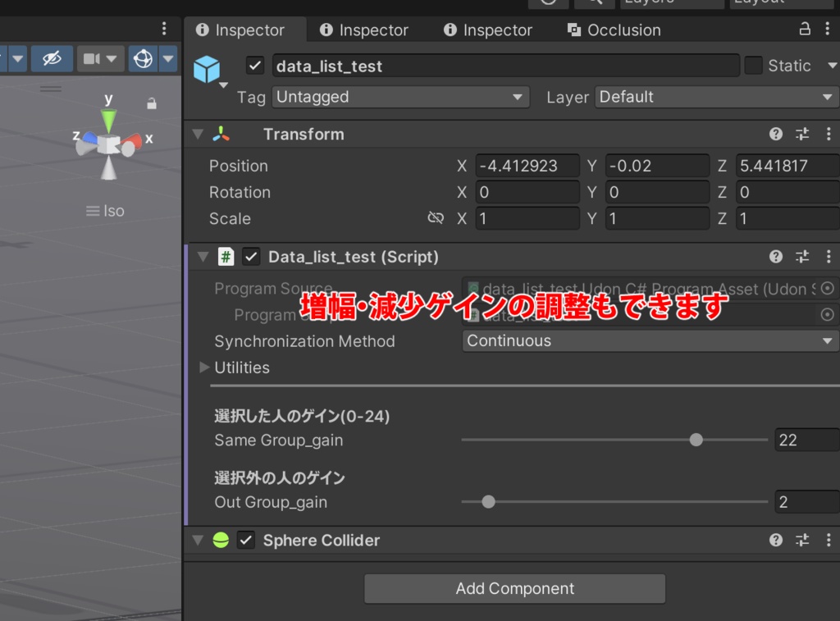This screenshot has width=840, height=621.
Task: Open the Tag Untagged dropdown
Action: tap(400, 97)
